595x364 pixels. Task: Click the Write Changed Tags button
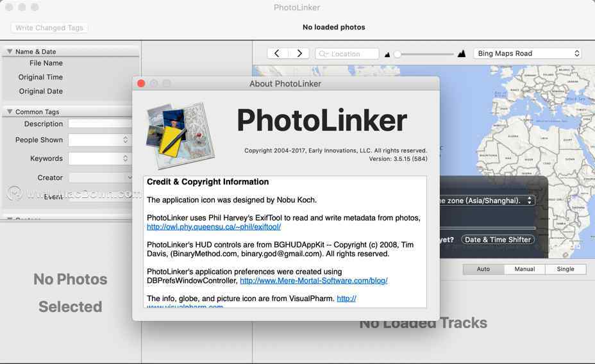click(49, 28)
